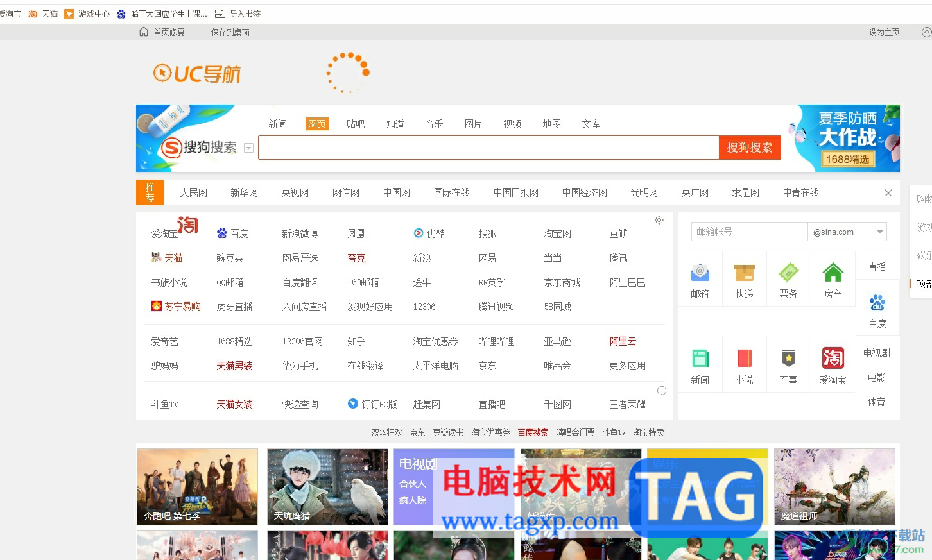This screenshot has width=932, height=560.
Task: Select the 知道 search tab
Action: [395, 124]
